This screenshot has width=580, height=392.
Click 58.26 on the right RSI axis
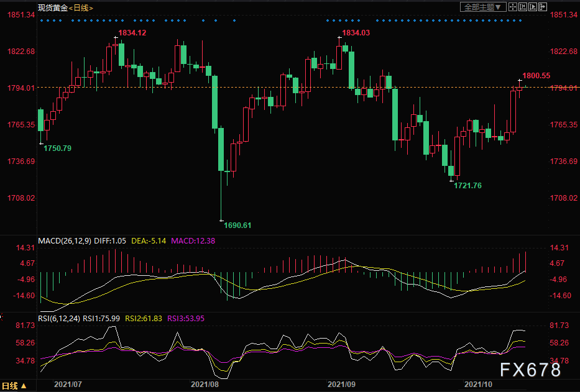(559, 343)
